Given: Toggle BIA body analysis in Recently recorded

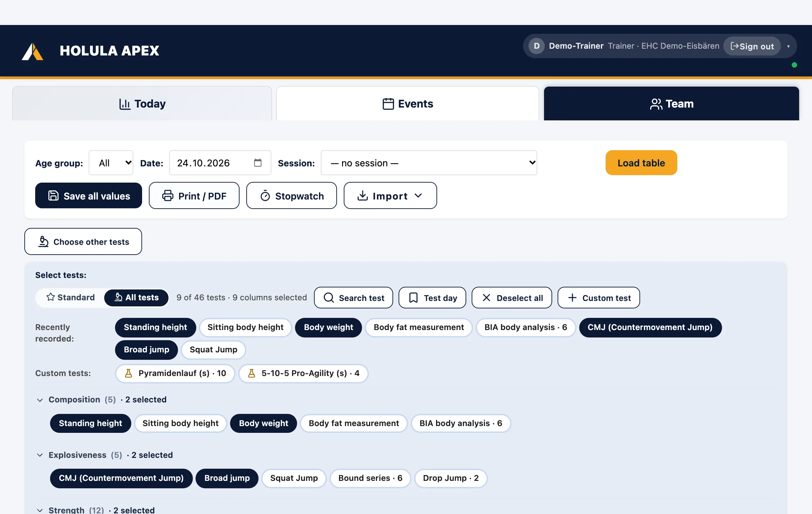Looking at the screenshot, I should click(x=526, y=327).
